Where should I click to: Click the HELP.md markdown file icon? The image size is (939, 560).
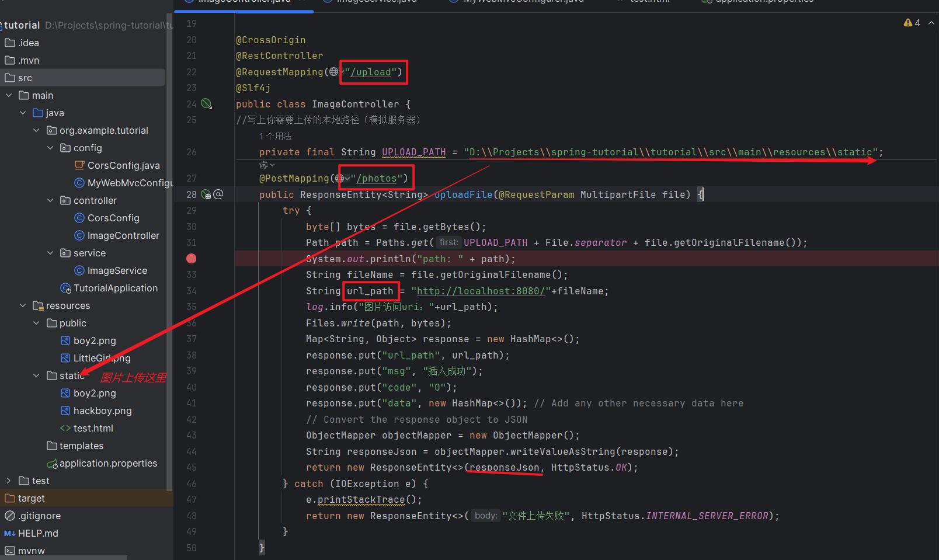click(9, 533)
